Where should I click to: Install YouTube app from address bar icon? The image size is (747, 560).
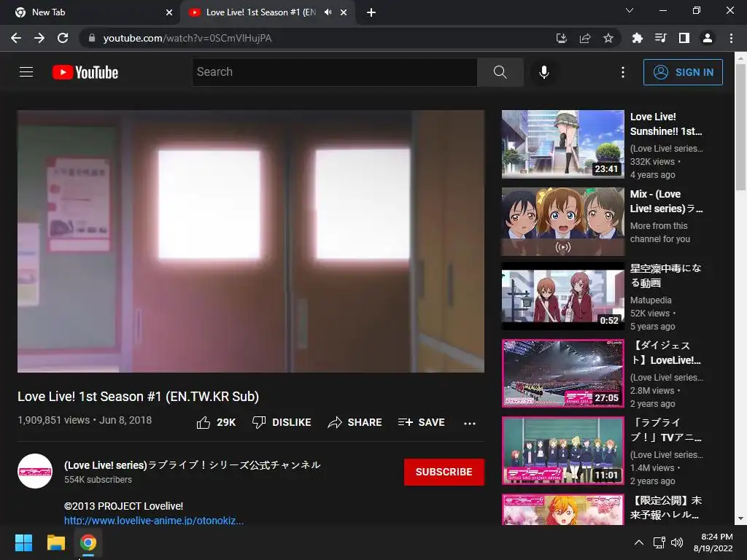[x=561, y=38]
